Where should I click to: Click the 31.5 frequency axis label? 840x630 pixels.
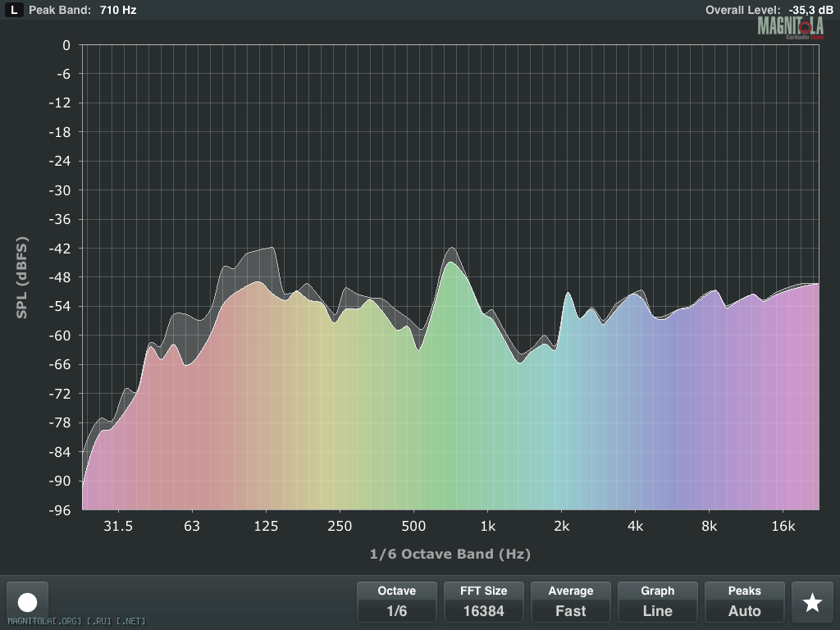click(x=118, y=526)
